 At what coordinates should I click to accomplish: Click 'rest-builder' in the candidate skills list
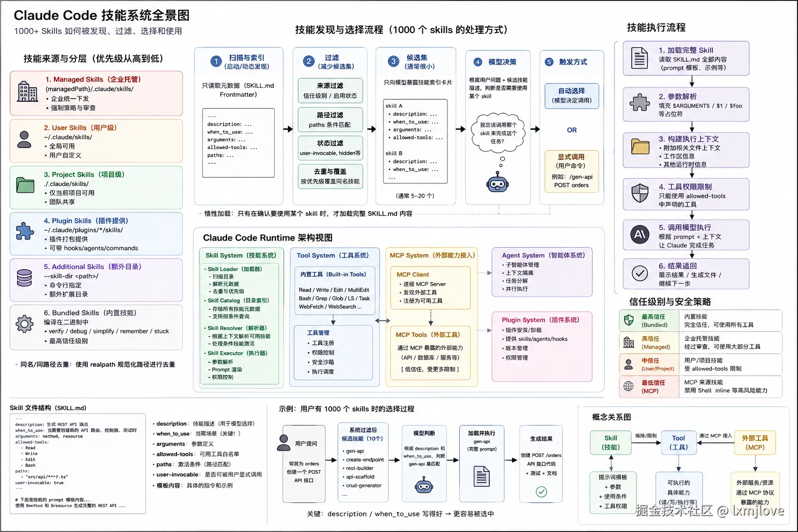360,468
